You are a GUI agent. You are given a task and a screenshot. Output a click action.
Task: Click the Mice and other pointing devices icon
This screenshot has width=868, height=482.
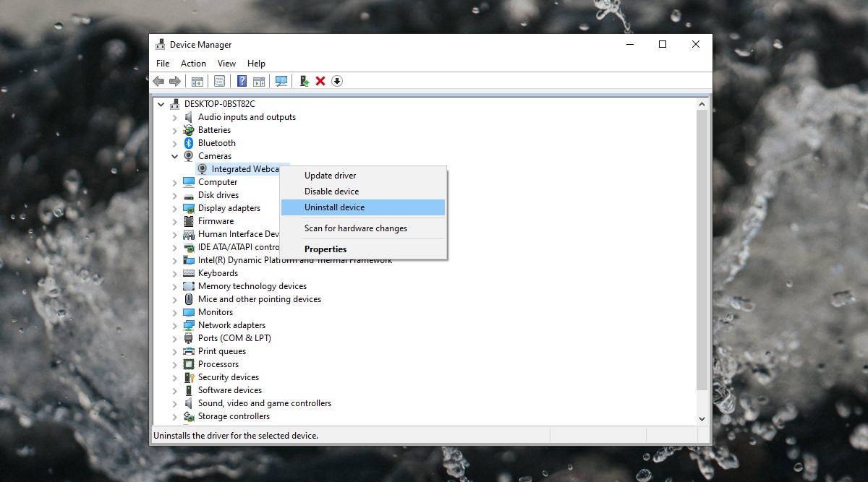point(189,299)
